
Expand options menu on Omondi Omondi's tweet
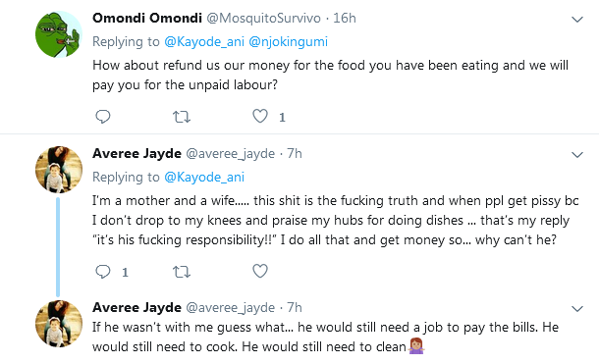point(576,19)
